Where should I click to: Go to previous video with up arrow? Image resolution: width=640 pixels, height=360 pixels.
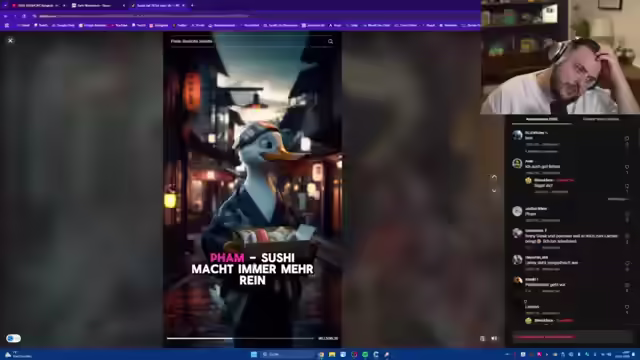[x=494, y=177]
